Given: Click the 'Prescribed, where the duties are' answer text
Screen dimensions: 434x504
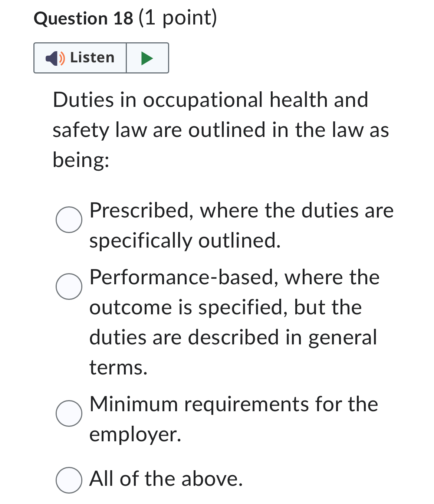Looking at the screenshot, I should pyautogui.click(x=241, y=210).
